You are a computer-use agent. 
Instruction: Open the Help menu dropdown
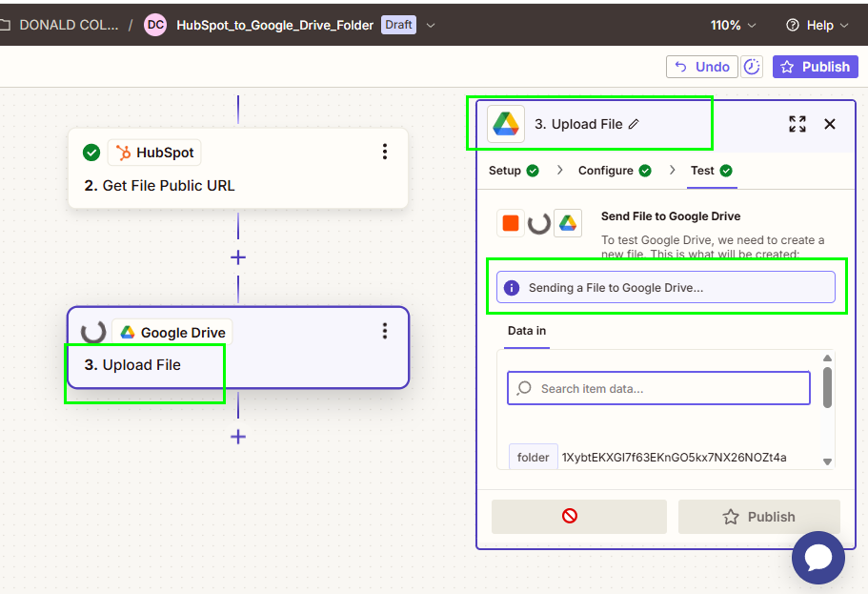(x=818, y=25)
